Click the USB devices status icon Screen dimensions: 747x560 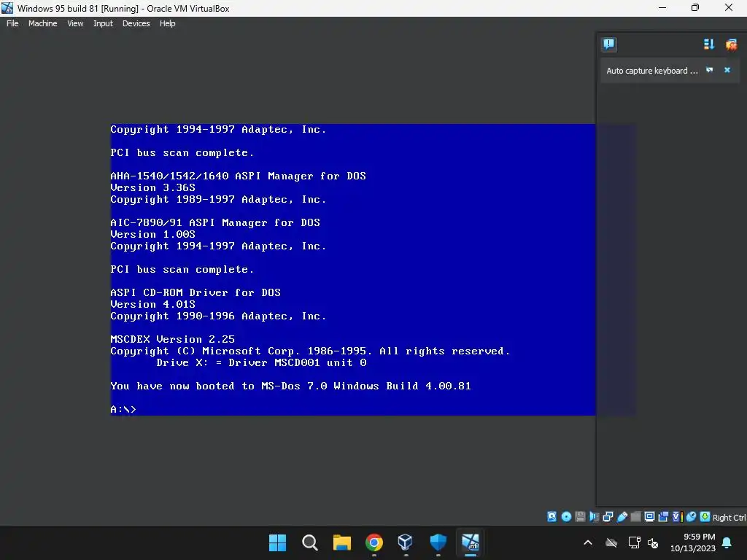[622, 517]
